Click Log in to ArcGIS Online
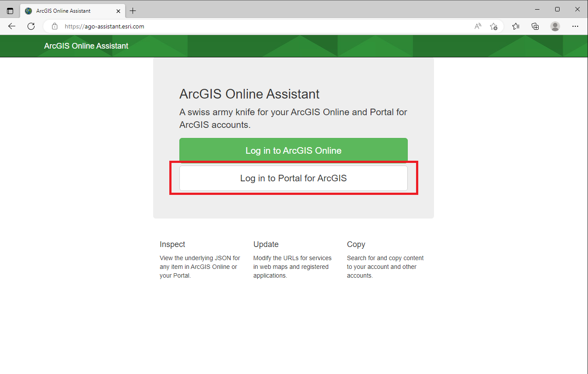 point(293,151)
